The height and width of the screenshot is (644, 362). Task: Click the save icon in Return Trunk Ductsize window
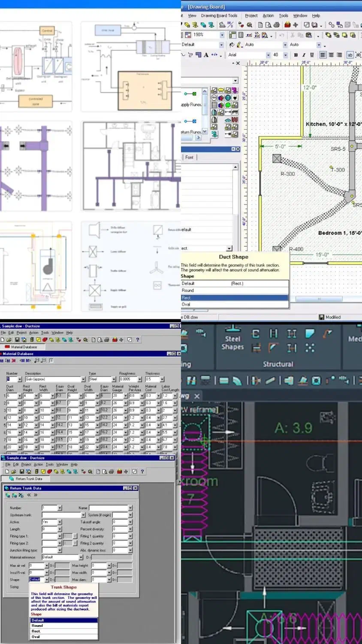pos(22,471)
